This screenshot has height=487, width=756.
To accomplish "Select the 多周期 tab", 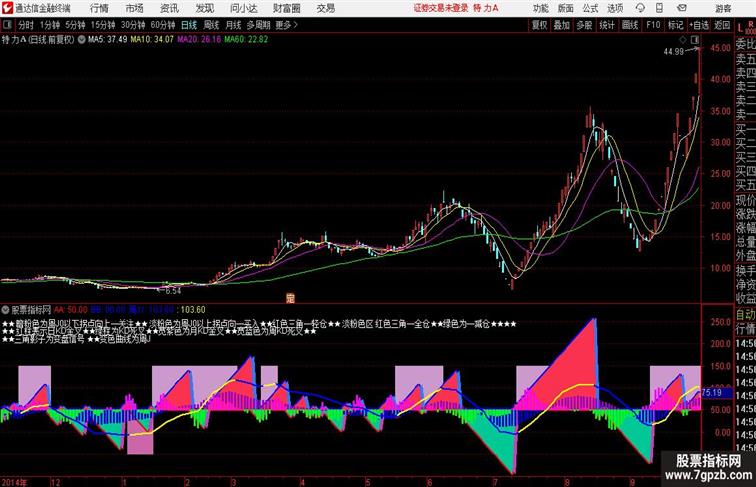I will point(259,25).
